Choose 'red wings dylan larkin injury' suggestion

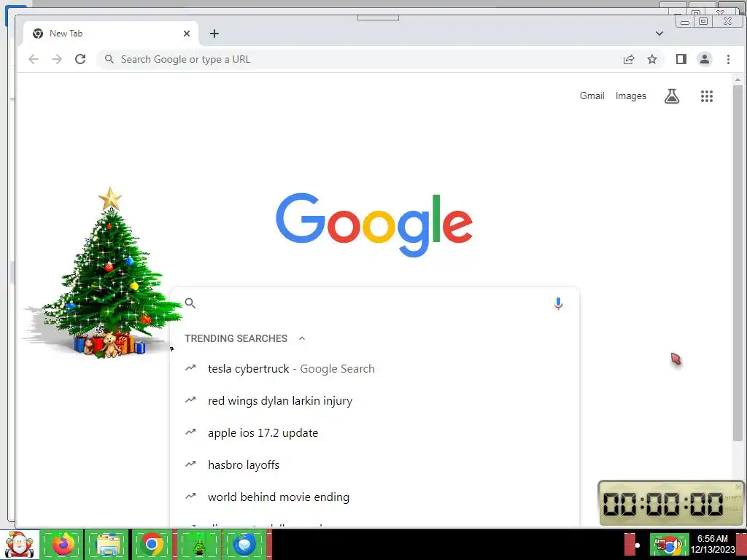(374, 401)
